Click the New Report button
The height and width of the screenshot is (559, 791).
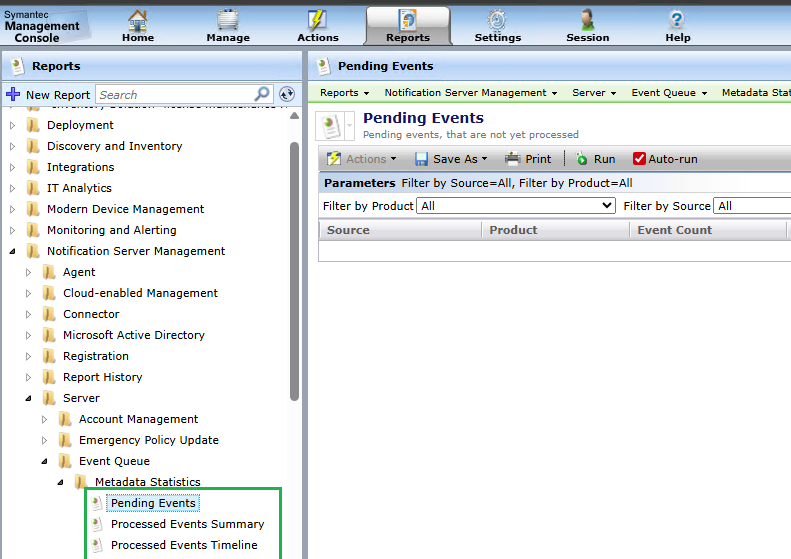pos(48,94)
